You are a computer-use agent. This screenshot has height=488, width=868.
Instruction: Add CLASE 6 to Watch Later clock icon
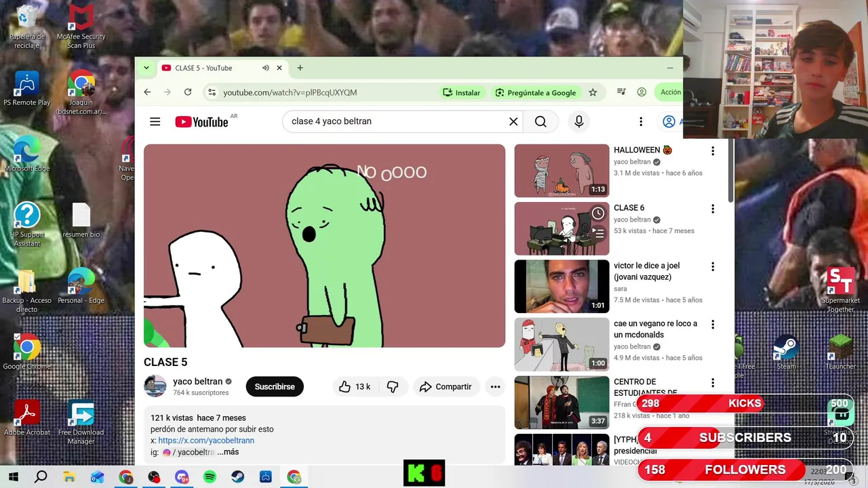(598, 213)
